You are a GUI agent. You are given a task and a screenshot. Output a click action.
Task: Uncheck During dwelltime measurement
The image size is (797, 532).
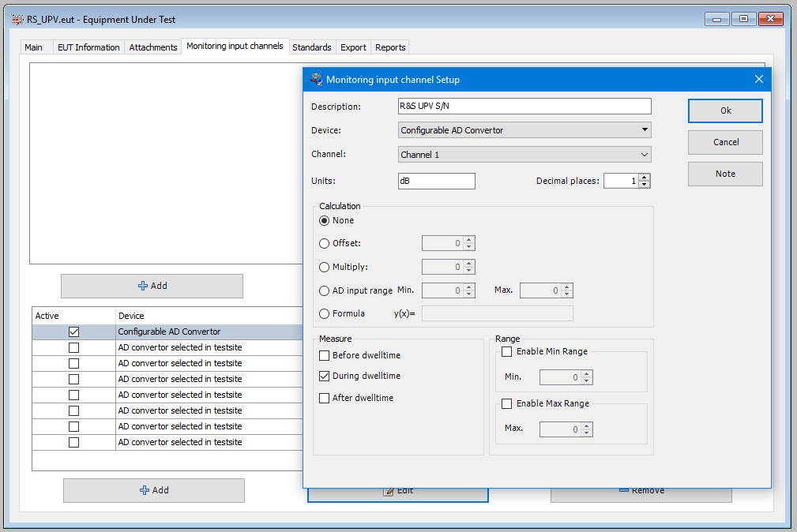coord(324,376)
